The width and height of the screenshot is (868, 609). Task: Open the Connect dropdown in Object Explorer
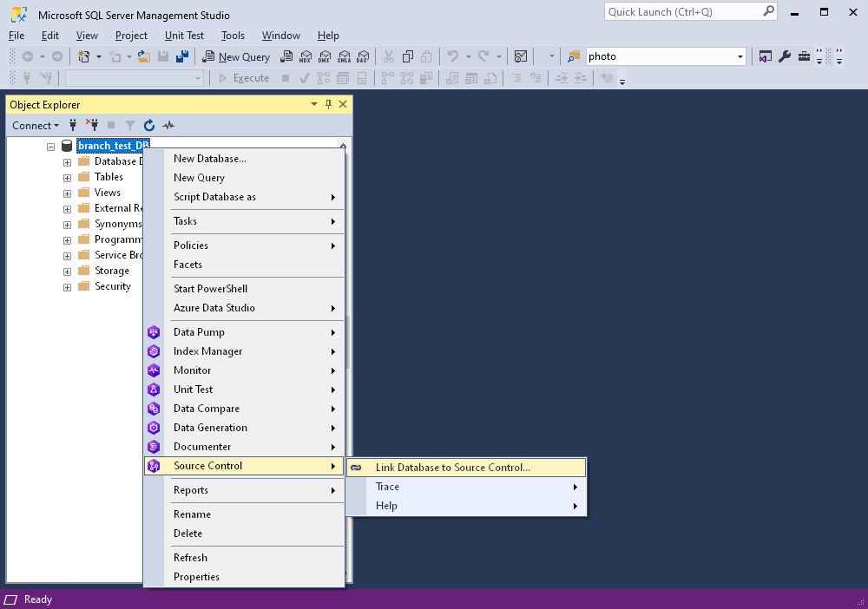click(x=36, y=126)
